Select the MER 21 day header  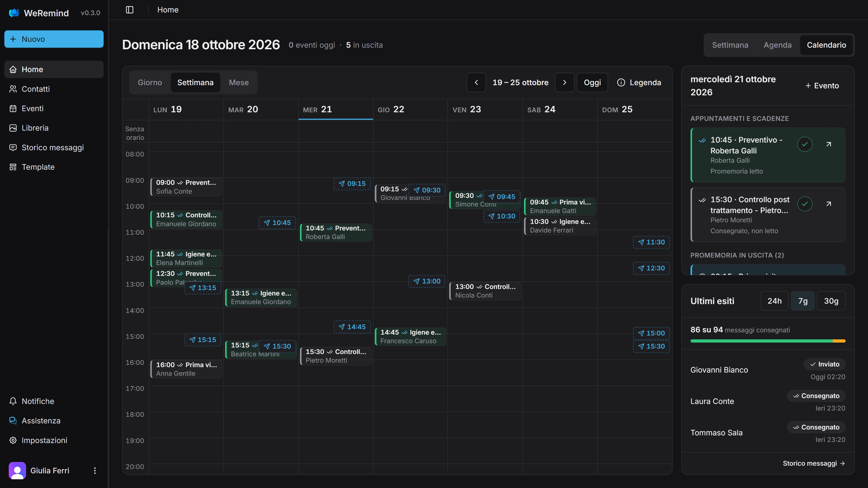[x=336, y=109]
